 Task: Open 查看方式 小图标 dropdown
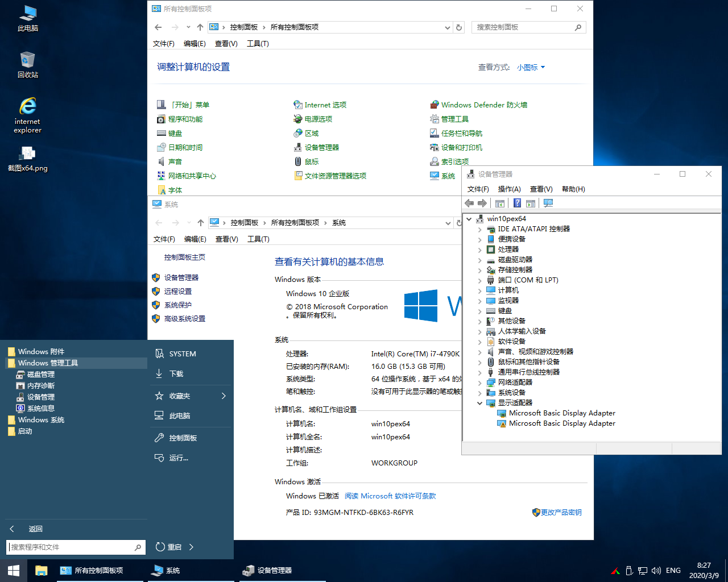click(x=531, y=67)
